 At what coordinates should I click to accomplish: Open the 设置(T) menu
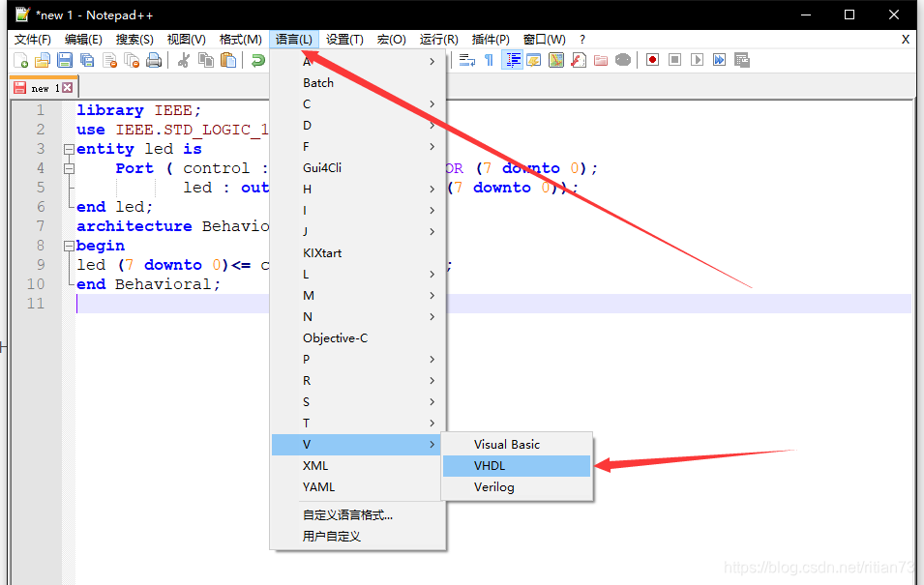[x=344, y=40]
